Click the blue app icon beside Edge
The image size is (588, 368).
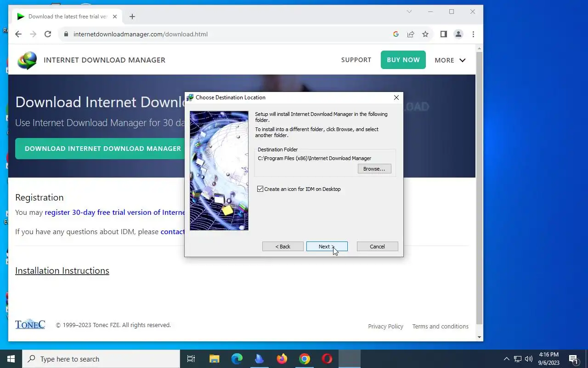point(259,359)
